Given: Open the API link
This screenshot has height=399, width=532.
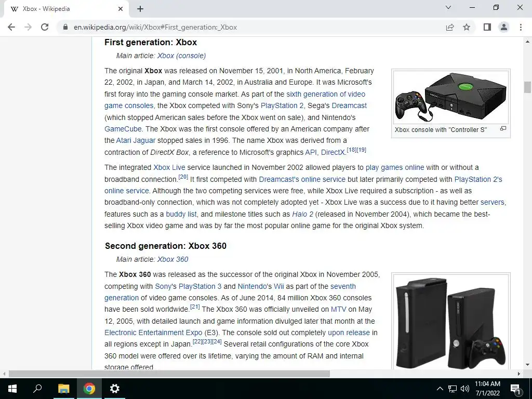Looking at the screenshot, I should tap(311, 152).
